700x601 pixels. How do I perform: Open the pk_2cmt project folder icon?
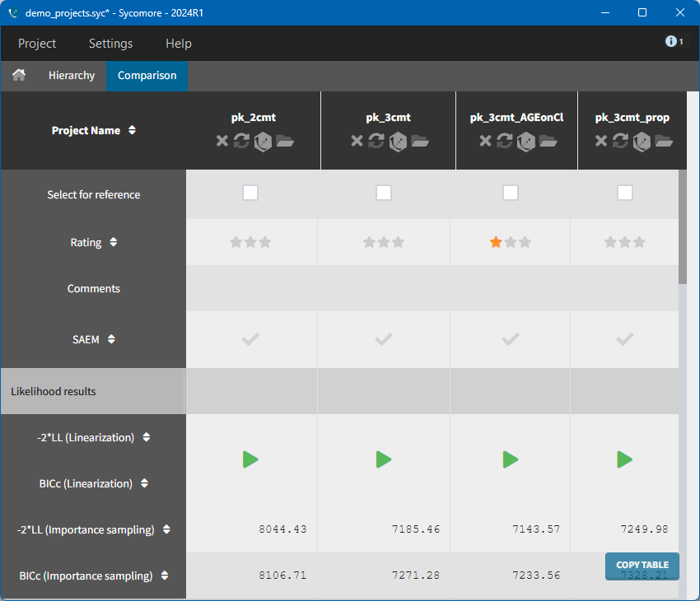(285, 141)
